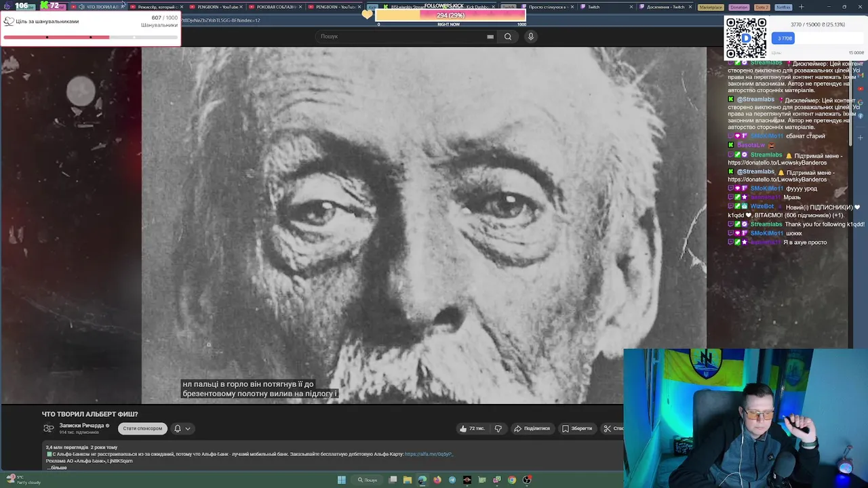The image size is (868, 488).
Task: Expand the notification preferences chevron
Action: point(188,428)
